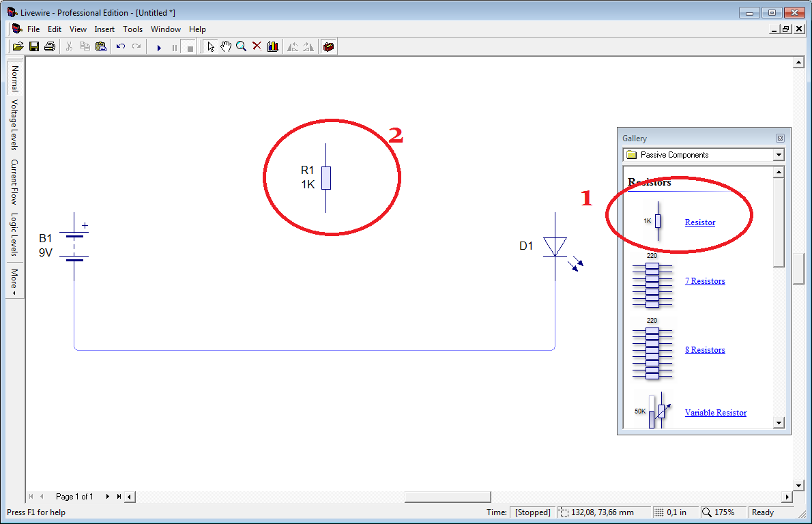Open the Insert menu

pos(104,29)
